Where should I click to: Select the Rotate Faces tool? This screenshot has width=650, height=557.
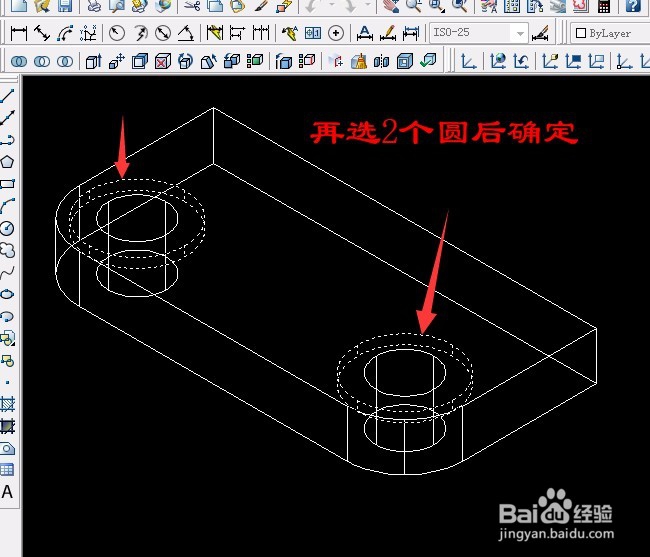point(186,62)
